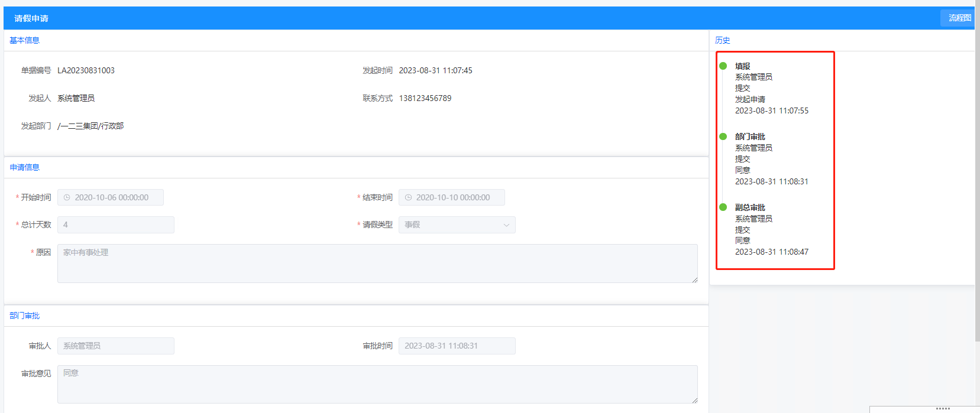Click the 发起申请 text in history

(750, 99)
